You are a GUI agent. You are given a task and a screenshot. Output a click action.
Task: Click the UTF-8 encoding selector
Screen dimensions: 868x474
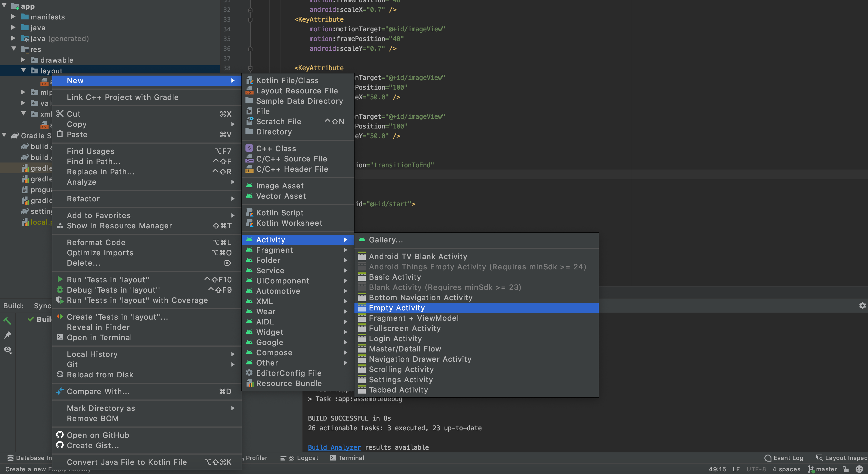coord(756,469)
